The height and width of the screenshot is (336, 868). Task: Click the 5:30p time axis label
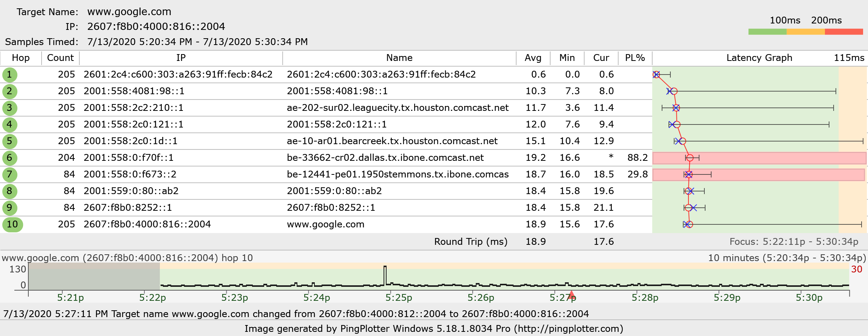(x=809, y=298)
